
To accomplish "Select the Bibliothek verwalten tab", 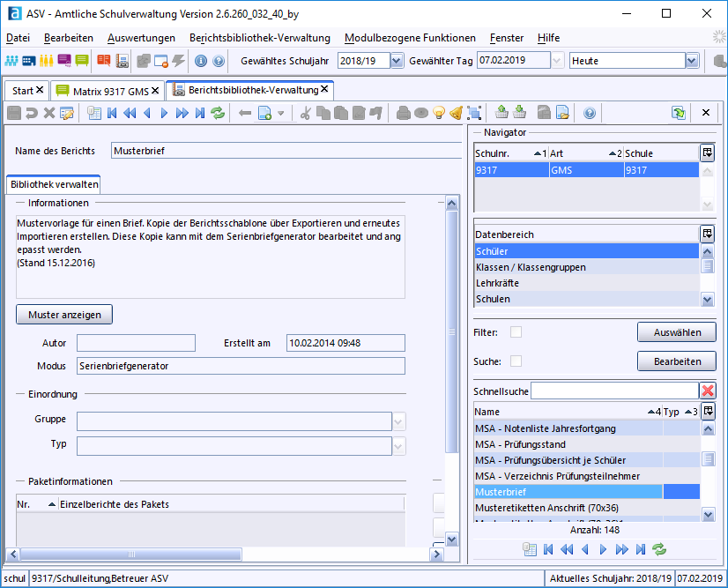I will [x=55, y=184].
